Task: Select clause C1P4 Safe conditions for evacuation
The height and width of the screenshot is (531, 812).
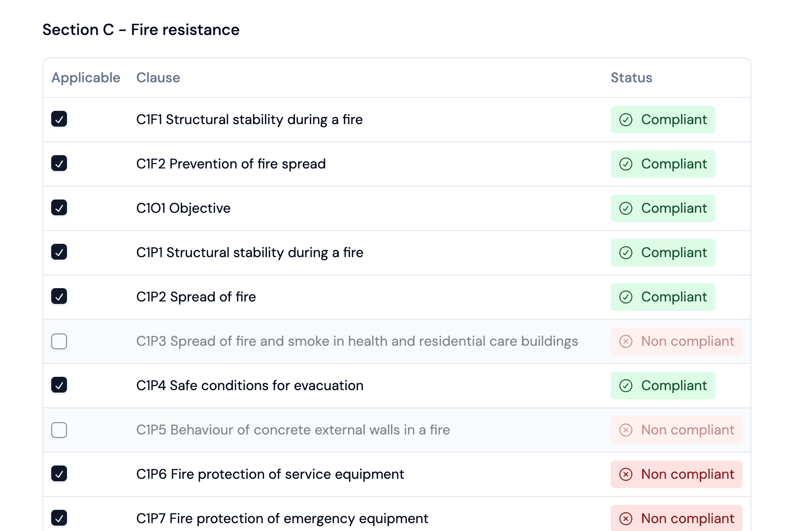Action: click(x=250, y=386)
